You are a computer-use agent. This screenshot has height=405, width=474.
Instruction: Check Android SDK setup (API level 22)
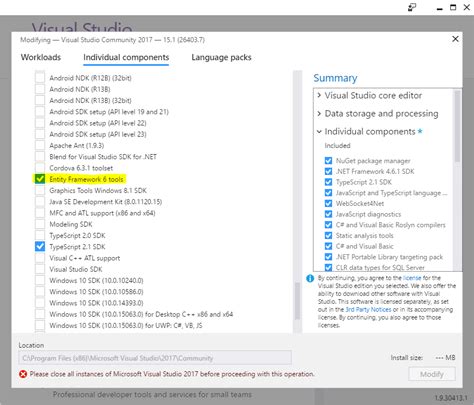coord(40,123)
